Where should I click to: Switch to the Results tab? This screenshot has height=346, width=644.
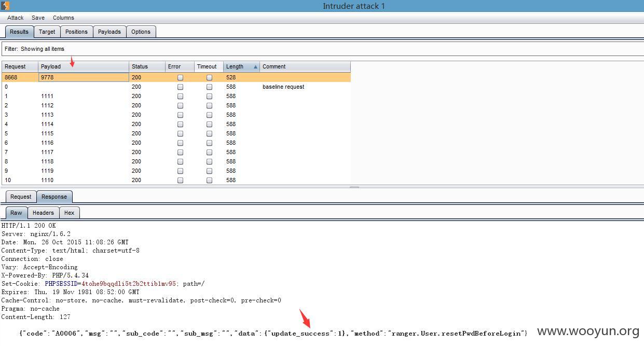pos(19,32)
